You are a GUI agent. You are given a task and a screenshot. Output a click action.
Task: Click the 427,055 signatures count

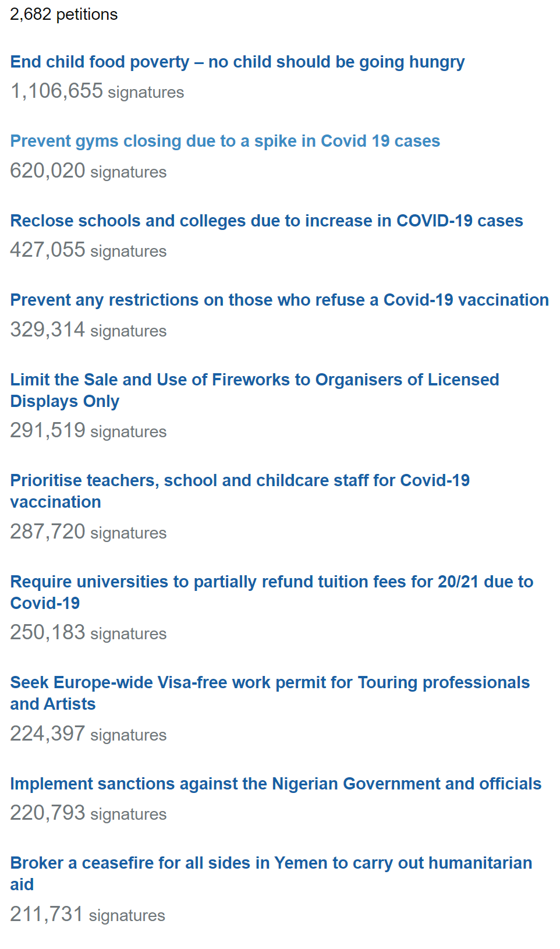[x=88, y=251]
